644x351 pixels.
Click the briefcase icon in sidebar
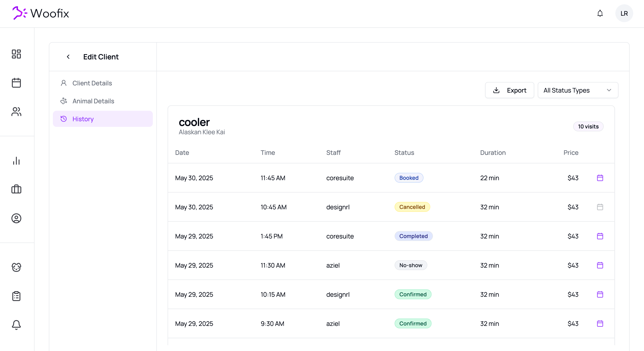(x=16, y=189)
